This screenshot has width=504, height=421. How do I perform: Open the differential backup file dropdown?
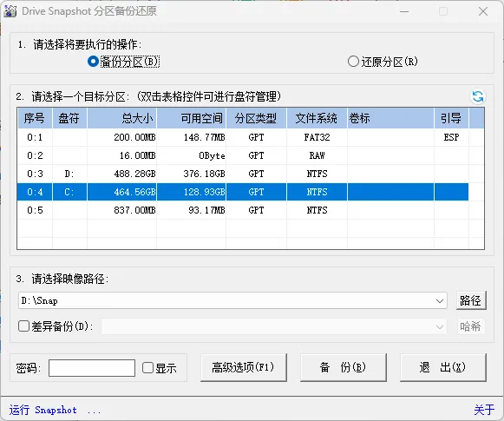pyautogui.click(x=440, y=326)
